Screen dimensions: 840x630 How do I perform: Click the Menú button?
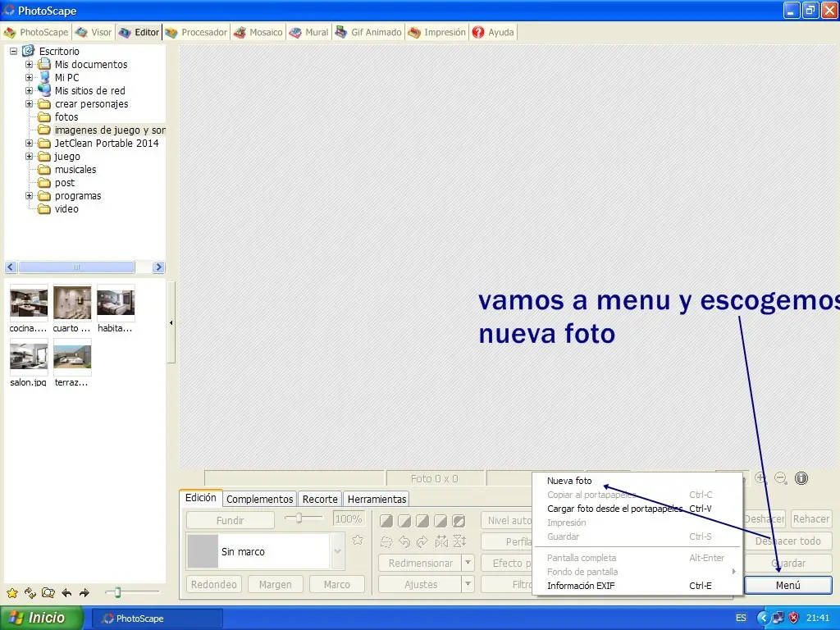click(788, 585)
